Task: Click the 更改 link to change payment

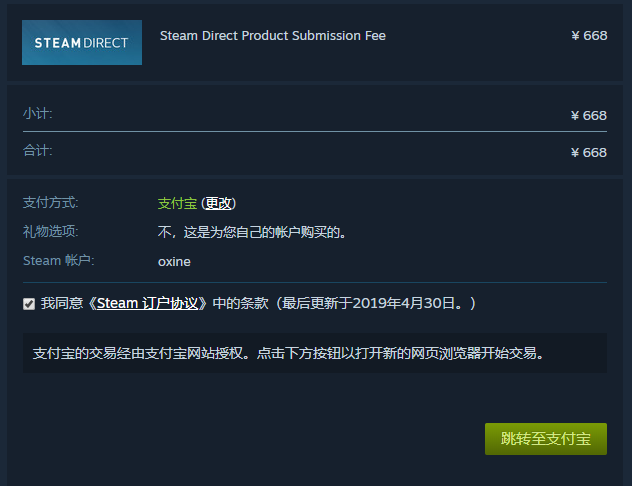Action: [x=219, y=203]
